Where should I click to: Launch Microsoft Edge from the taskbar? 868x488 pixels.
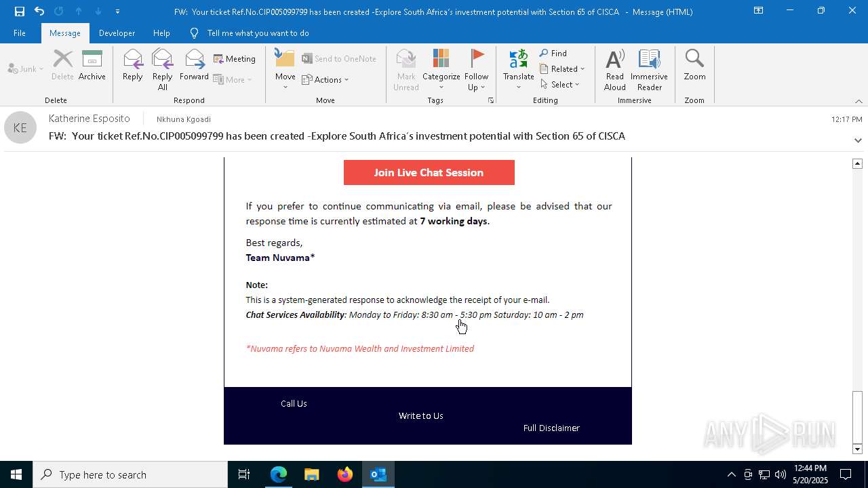(279, 474)
